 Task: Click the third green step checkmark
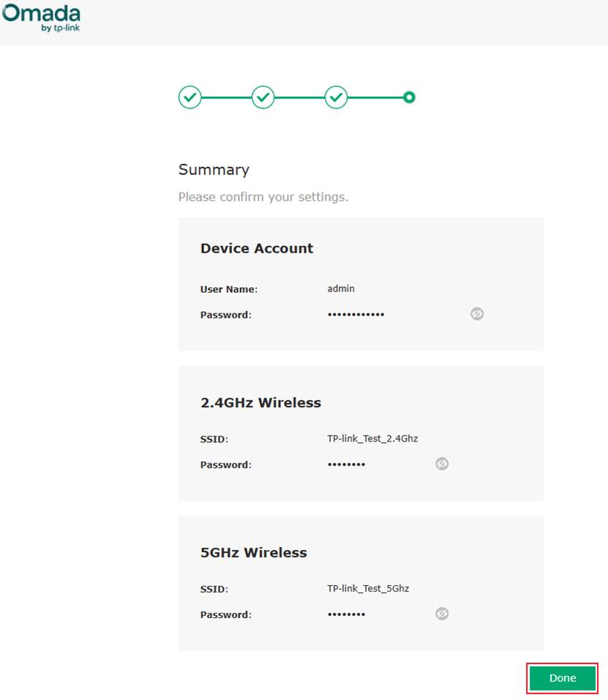pyautogui.click(x=336, y=97)
